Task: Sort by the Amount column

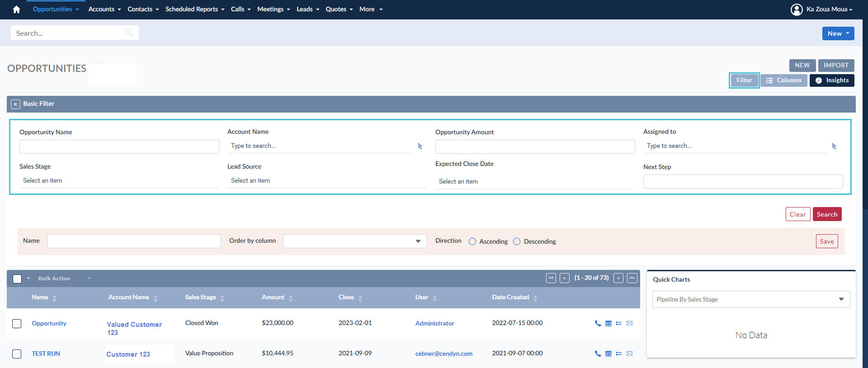Action: pyautogui.click(x=291, y=298)
